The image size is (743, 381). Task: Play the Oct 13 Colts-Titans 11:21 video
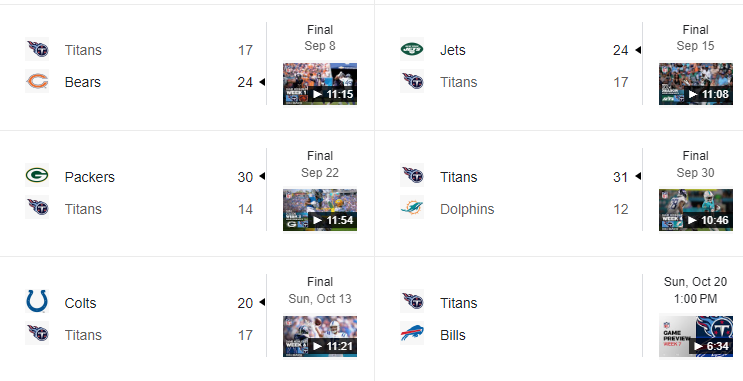[x=320, y=336]
